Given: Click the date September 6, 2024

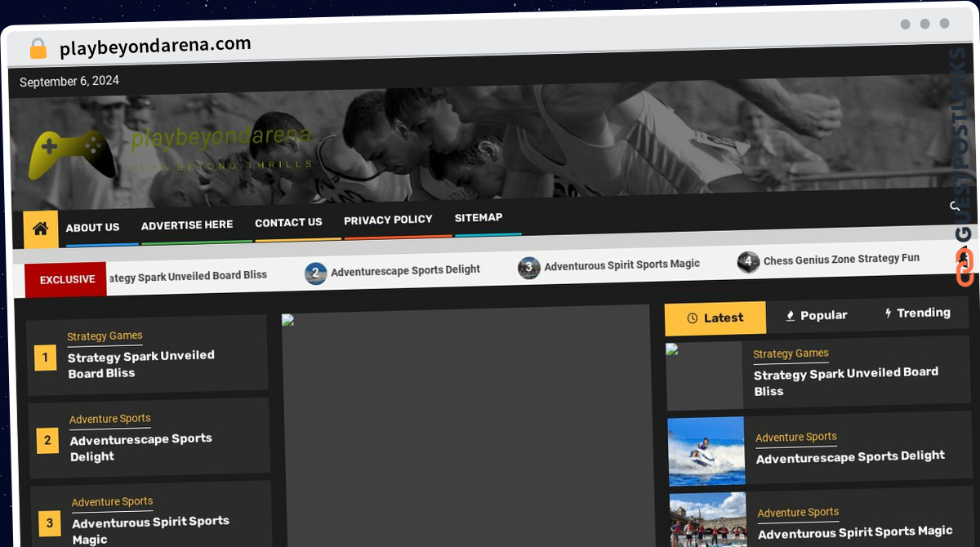Looking at the screenshot, I should point(69,81).
